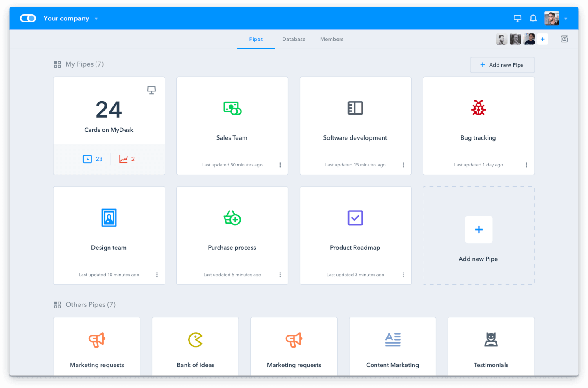Click the Testimonials label

click(x=491, y=365)
